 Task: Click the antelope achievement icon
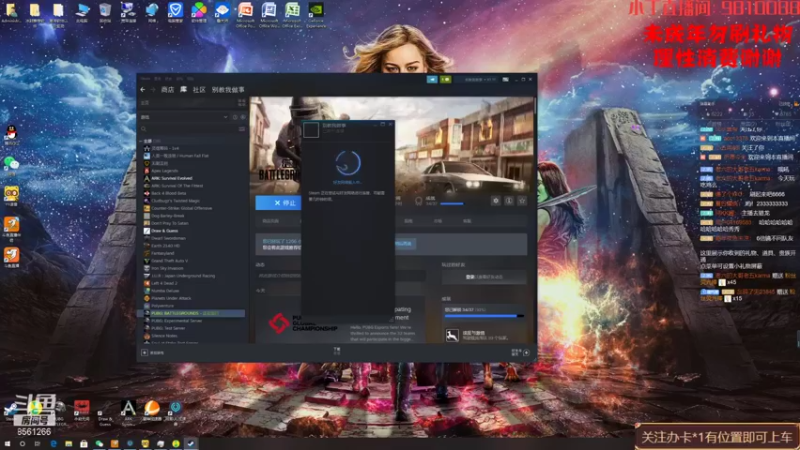point(452,335)
